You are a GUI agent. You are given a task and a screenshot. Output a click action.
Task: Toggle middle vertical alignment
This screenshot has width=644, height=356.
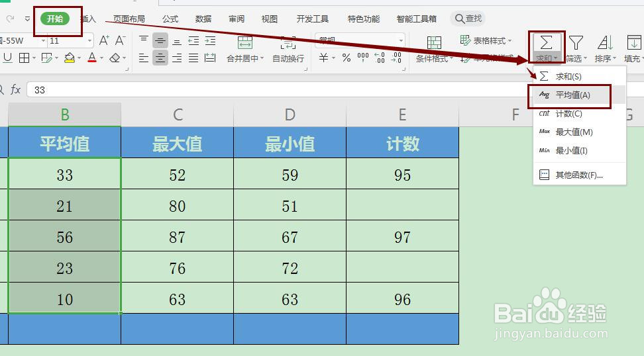coord(160,40)
